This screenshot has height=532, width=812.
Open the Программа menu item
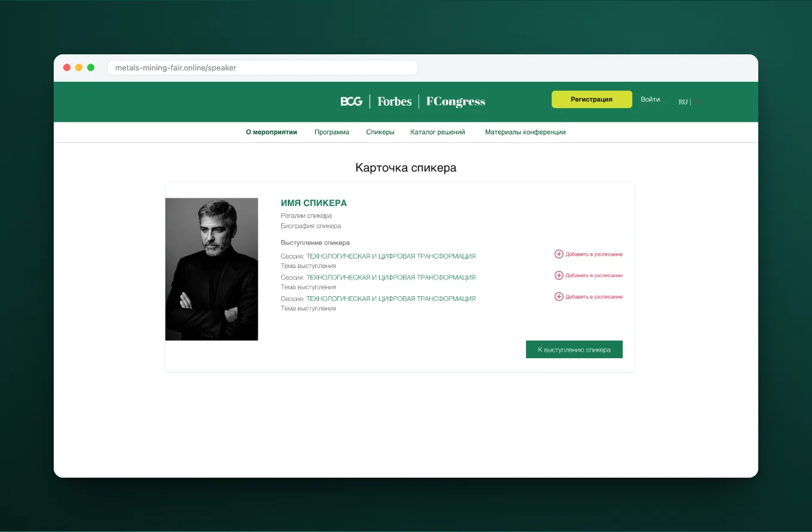coord(332,132)
